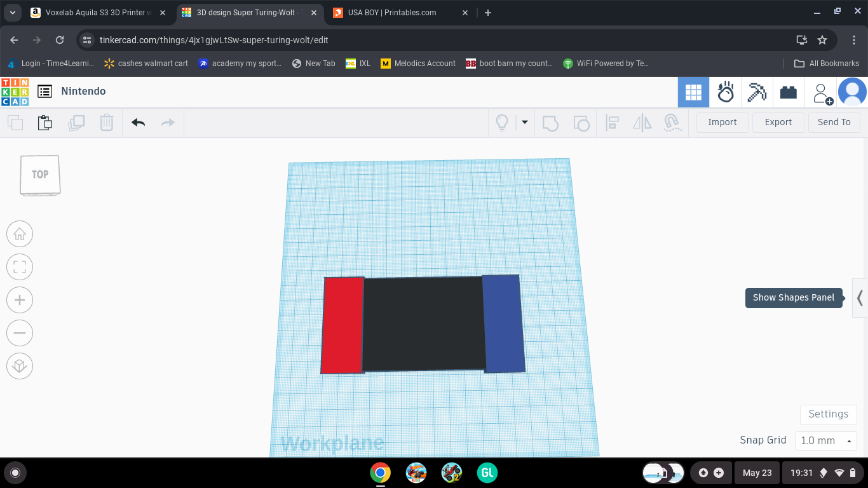Click the TOP view cube
868x488 pixels.
(x=40, y=175)
